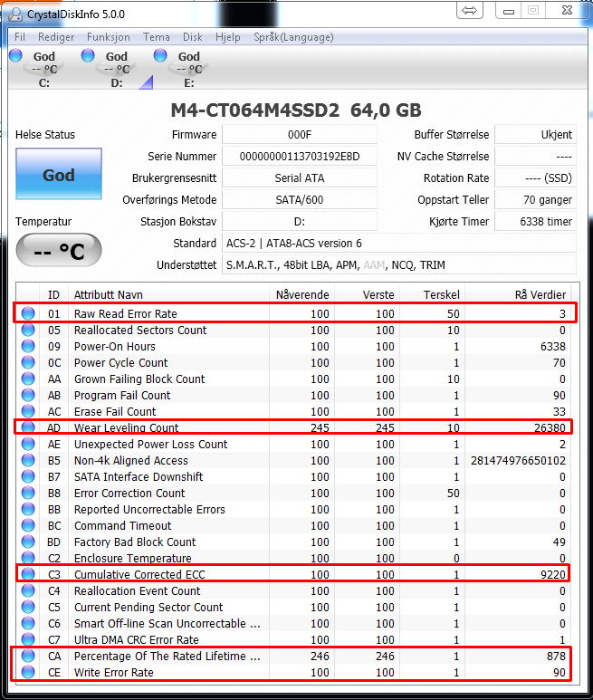This screenshot has width=593, height=700.
Task: Click status orb for Wear Leveling Count
Action: point(28,427)
